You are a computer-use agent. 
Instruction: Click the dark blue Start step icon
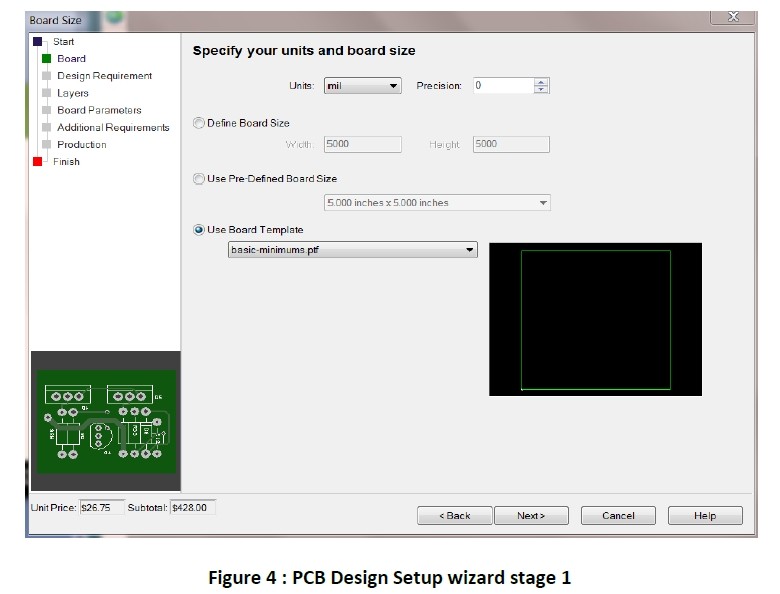38,42
